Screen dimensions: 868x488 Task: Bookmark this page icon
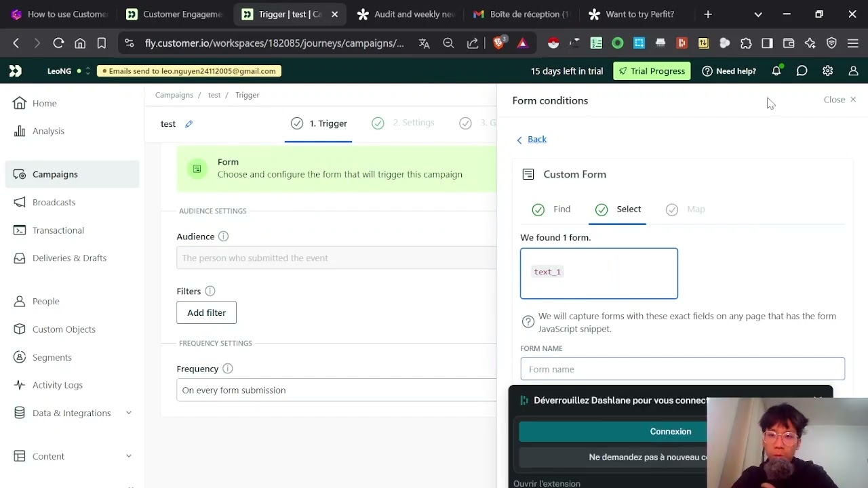coord(102,43)
